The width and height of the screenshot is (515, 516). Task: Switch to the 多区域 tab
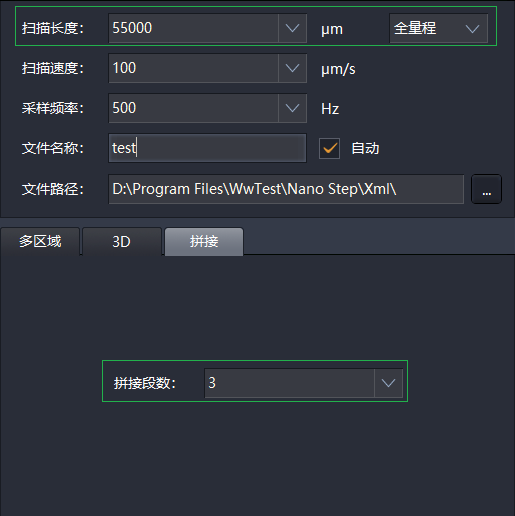[40, 242]
